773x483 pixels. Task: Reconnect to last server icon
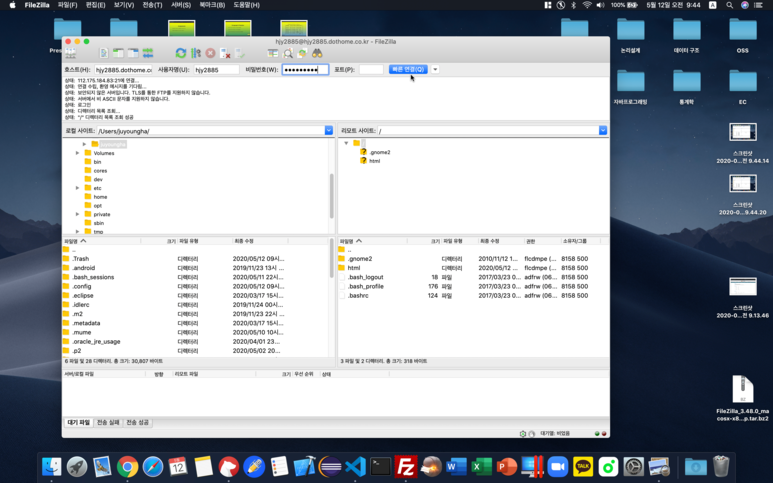tap(240, 53)
